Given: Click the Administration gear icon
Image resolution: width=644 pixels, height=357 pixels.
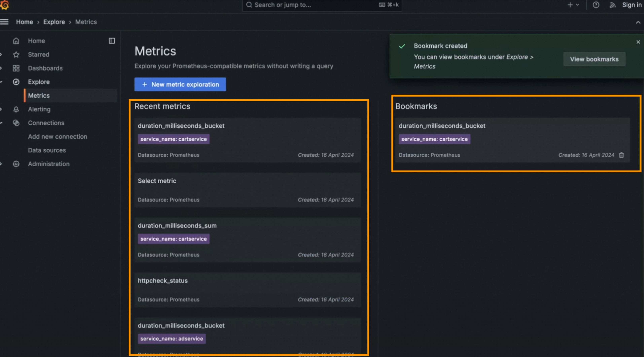Looking at the screenshot, I should [x=16, y=164].
